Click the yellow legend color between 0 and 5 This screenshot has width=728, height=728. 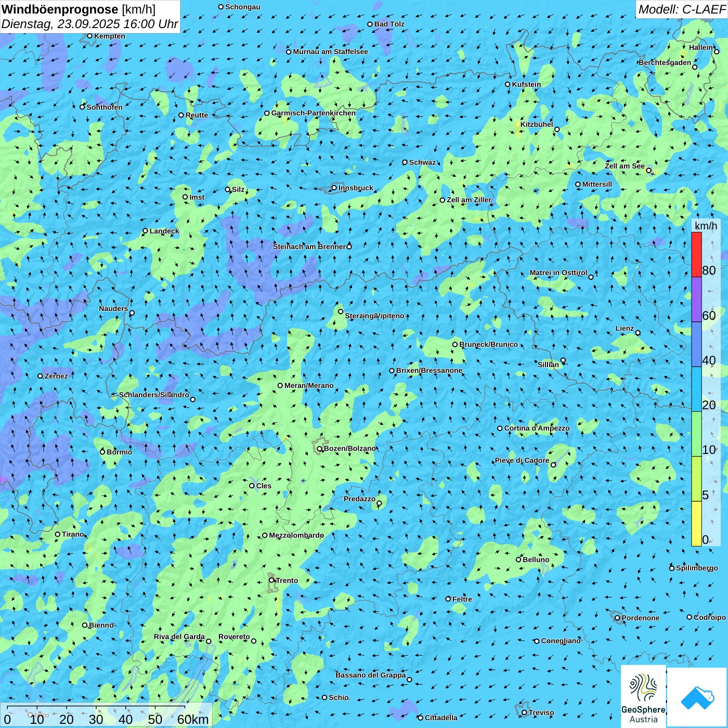tap(696, 524)
